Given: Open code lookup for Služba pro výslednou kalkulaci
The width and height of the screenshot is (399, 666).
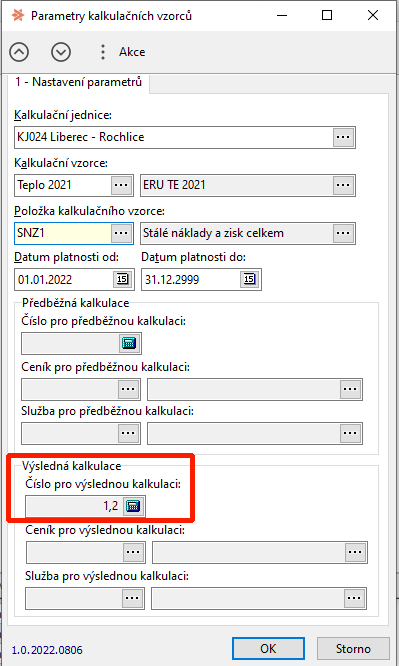Looking at the screenshot, I should [x=133, y=598].
